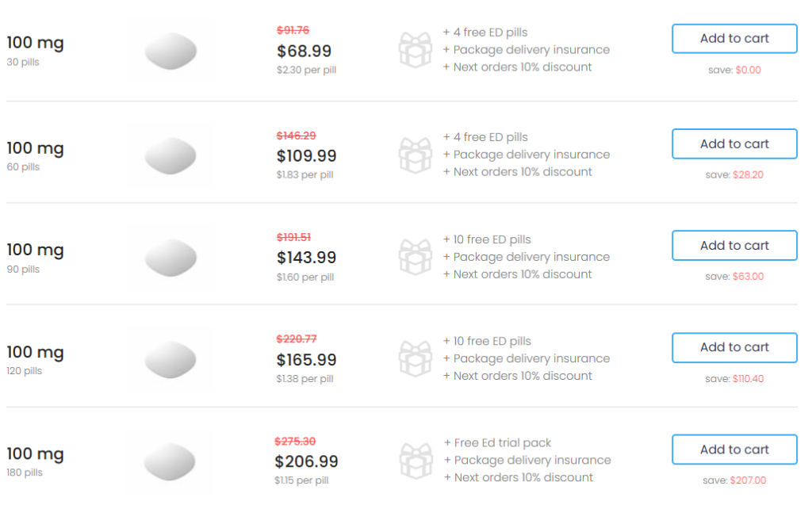This screenshot has width=812, height=505.
Task: Click the pill image in the 30 pills row
Action: coord(170,51)
